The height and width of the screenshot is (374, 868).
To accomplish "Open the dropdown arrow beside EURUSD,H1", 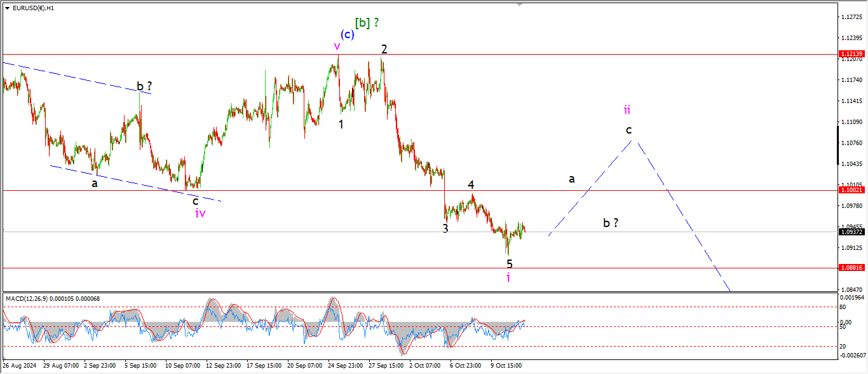I will point(7,8).
